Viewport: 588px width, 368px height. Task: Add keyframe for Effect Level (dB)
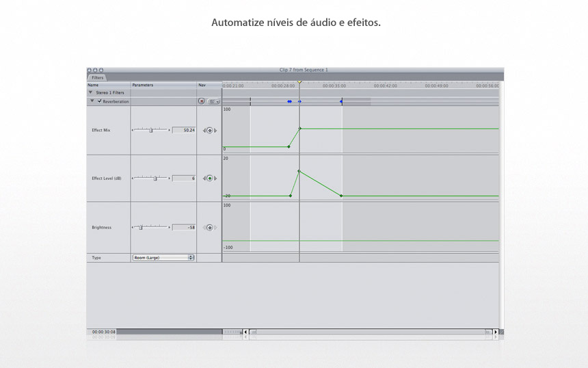210,179
